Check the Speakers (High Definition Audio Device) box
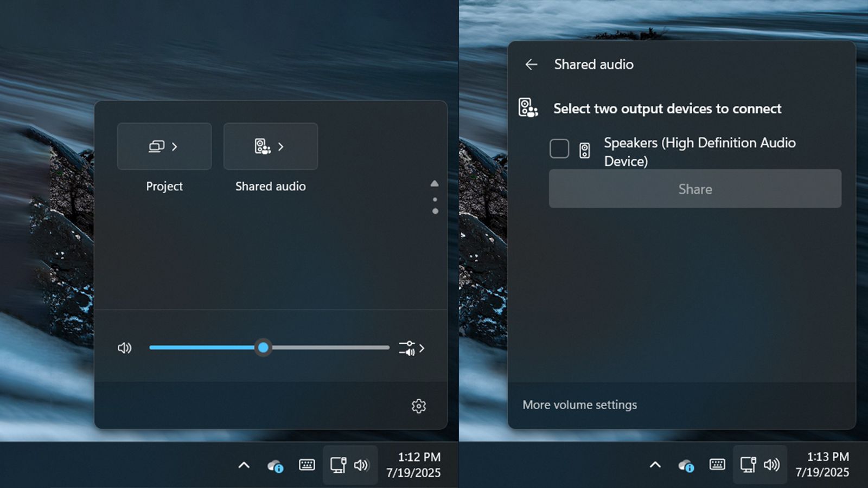The height and width of the screenshot is (488, 868). 559,148
